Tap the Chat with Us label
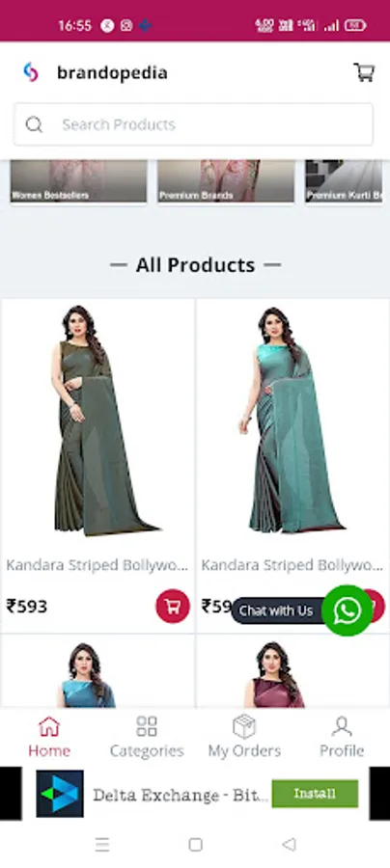This screenshot has width=390, height=868. click(x=276, y=610)
